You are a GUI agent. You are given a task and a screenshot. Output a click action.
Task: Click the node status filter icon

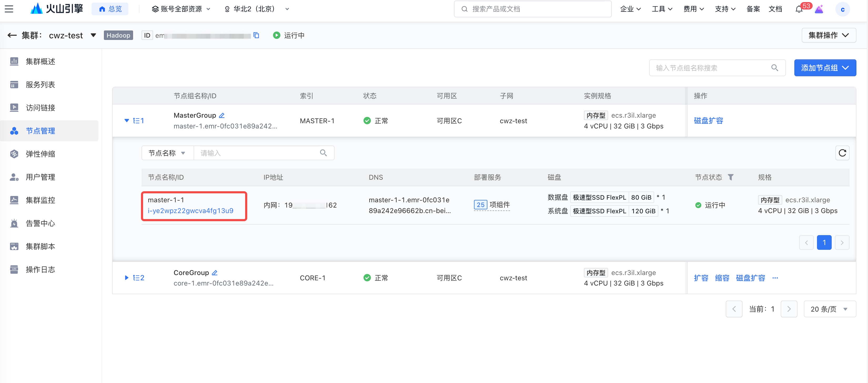pos(730,177)
